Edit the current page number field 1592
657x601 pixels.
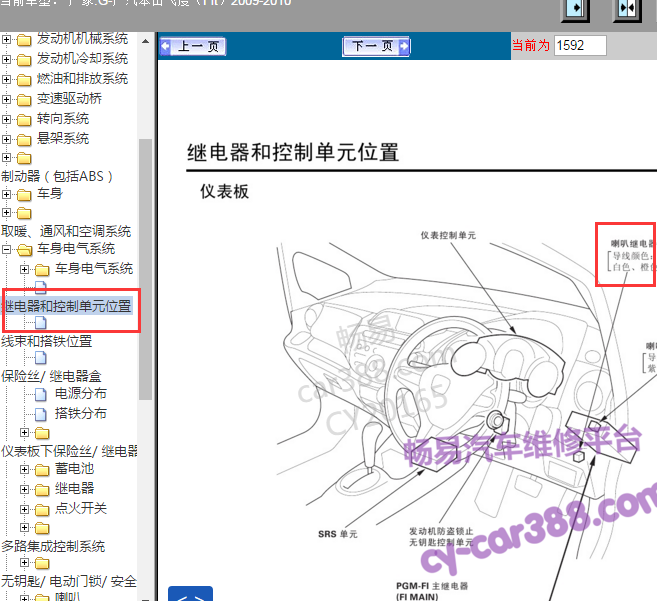pyautogui.click(x=580, y=45)
